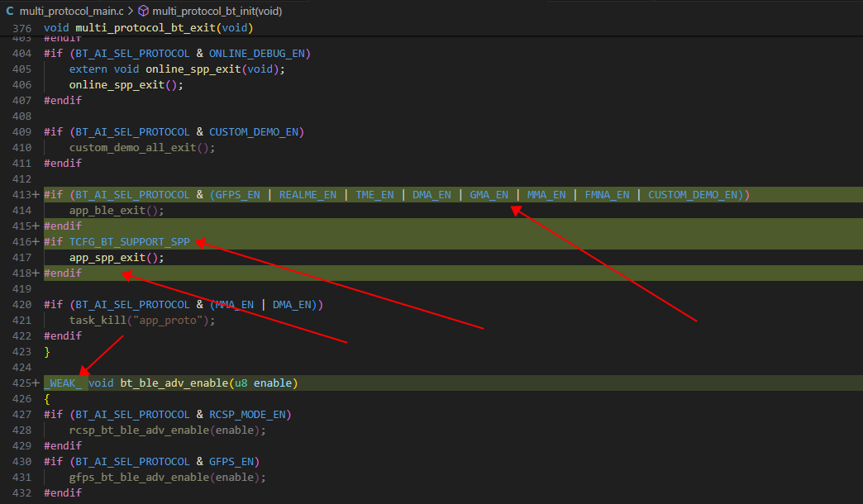Click the C file icon in breadcrumb

coord(10,11)
